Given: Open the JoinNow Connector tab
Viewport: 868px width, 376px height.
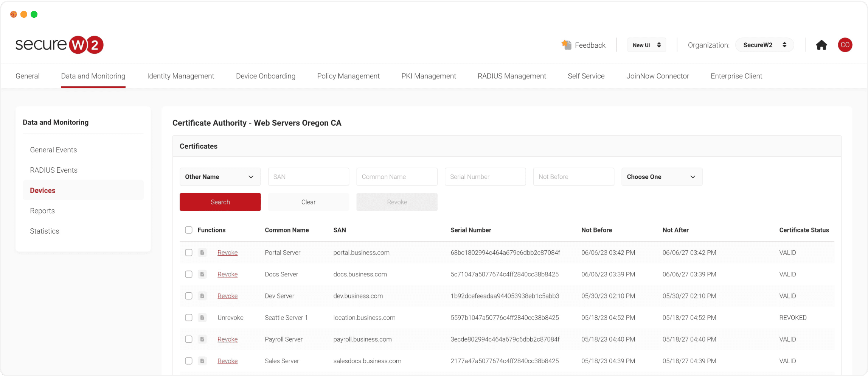Looking at the screenshot, I should click(658, 76).
